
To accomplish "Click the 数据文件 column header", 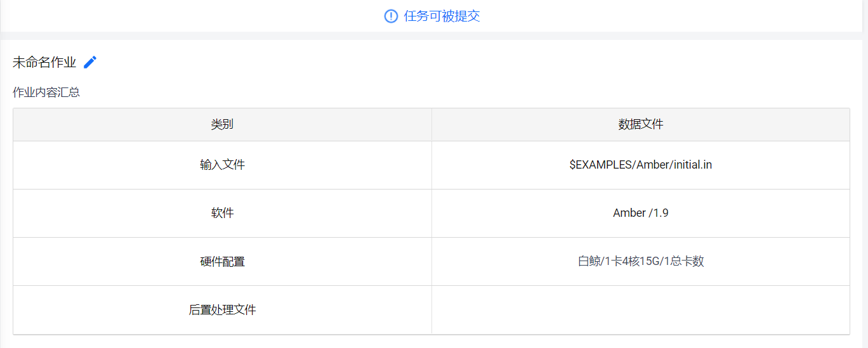I will (641, 124).
